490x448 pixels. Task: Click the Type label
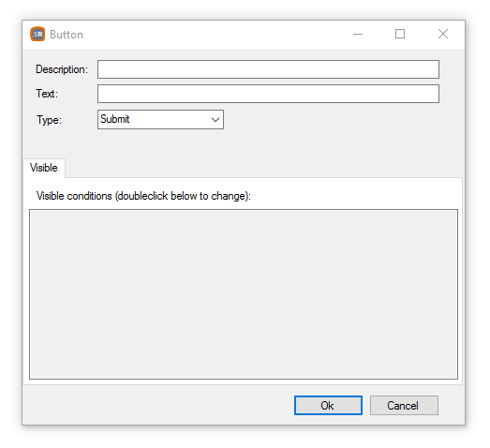pos(50,120)
